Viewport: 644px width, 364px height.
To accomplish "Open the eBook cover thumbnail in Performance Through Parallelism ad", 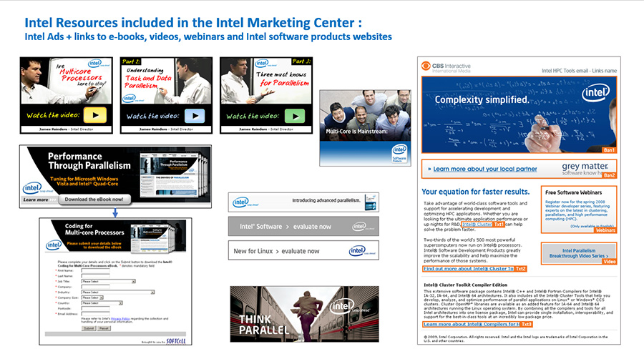I will pyautogui.click(x=172, y=176).
